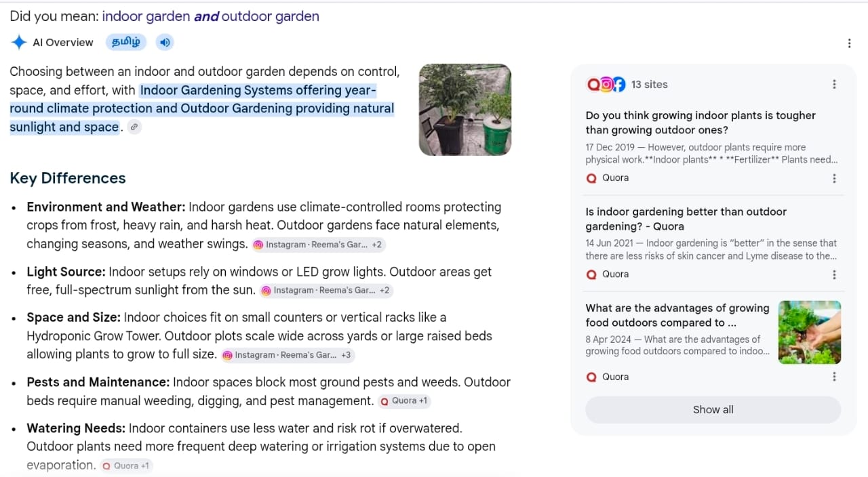
Task: Click the stacked source icons beside 13 sites
Action: pyautogui.click(x=606, y=85)
